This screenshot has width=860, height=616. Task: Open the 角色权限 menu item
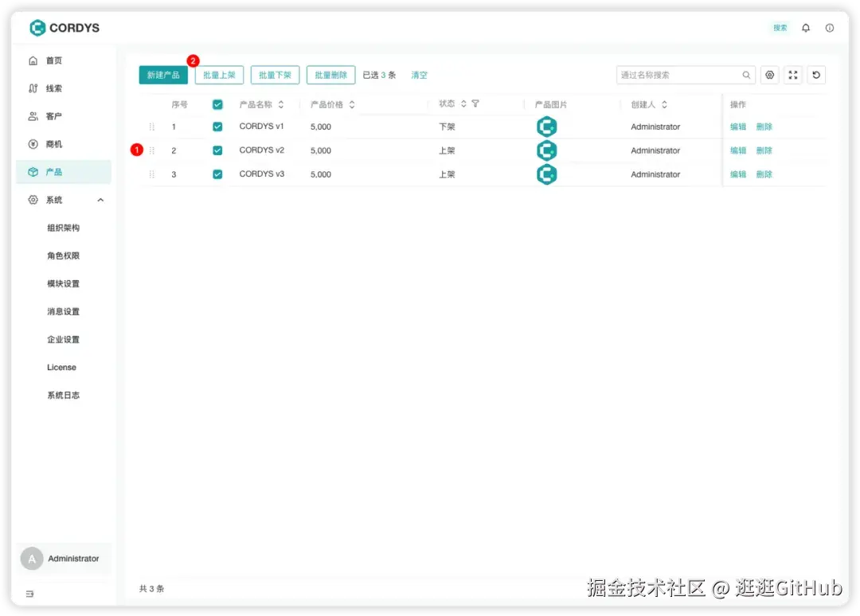[x=63, y=255]
